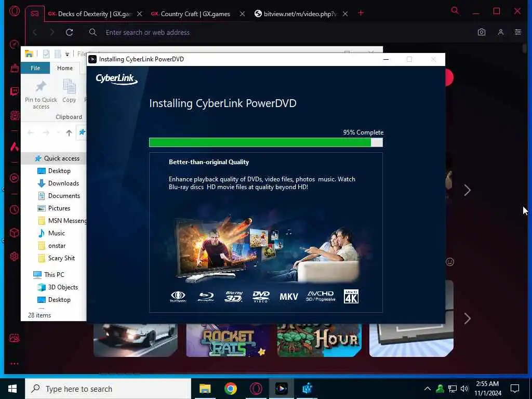The height and width of the screenshot is (399, 532).
Task: Open wallpapers picture icon in sidebar
Action: pos(14,338)
